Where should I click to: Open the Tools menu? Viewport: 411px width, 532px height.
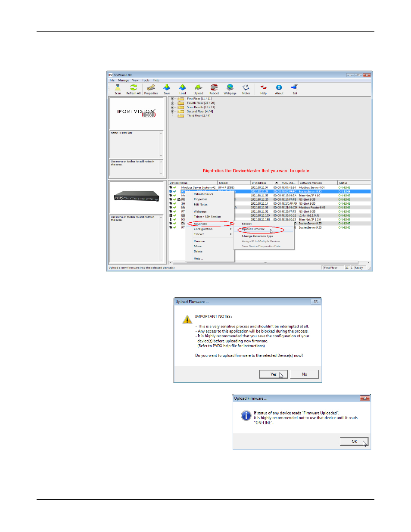tap(146, 80)
